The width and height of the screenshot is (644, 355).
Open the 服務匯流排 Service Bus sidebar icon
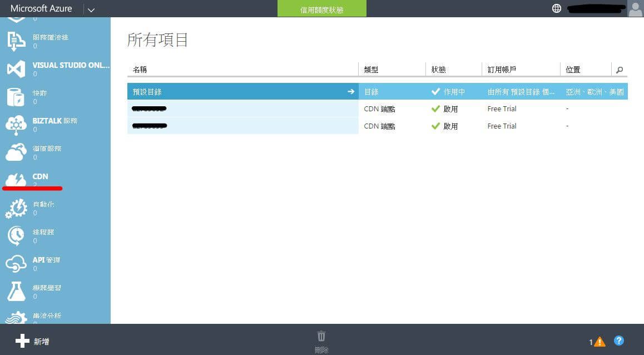coord(17,42)
